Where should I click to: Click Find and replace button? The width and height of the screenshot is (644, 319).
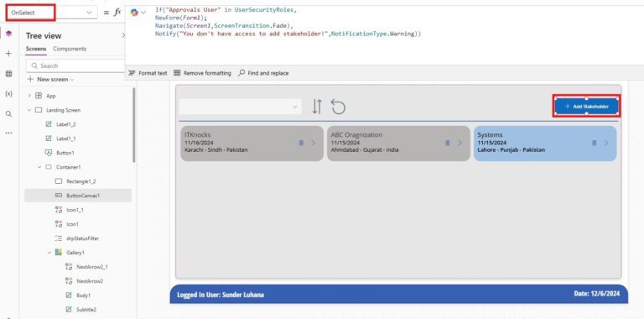point(263,73)
